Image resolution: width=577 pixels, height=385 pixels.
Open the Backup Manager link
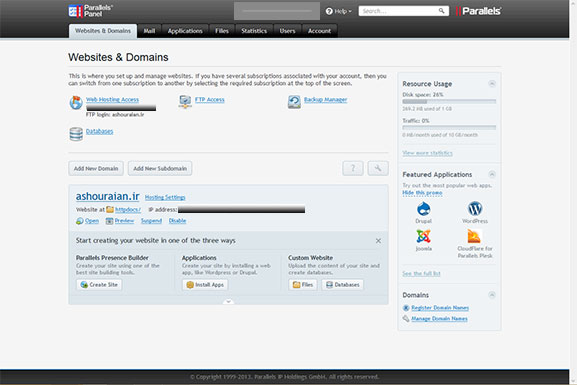point(325,99)
